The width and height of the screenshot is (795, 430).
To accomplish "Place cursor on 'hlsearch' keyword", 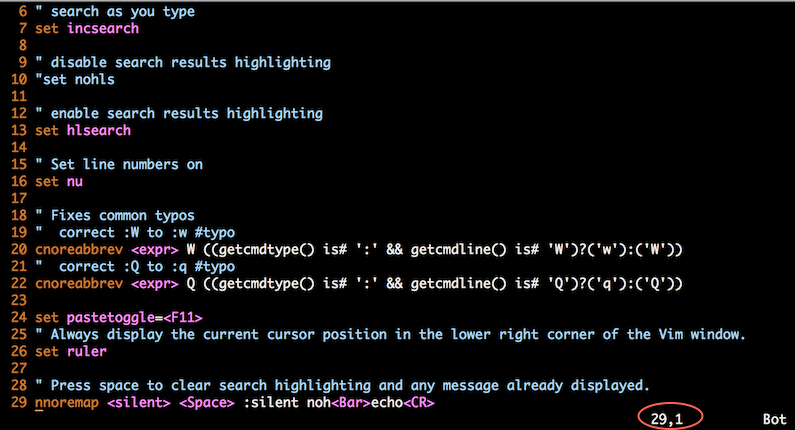I will [99, 130].
